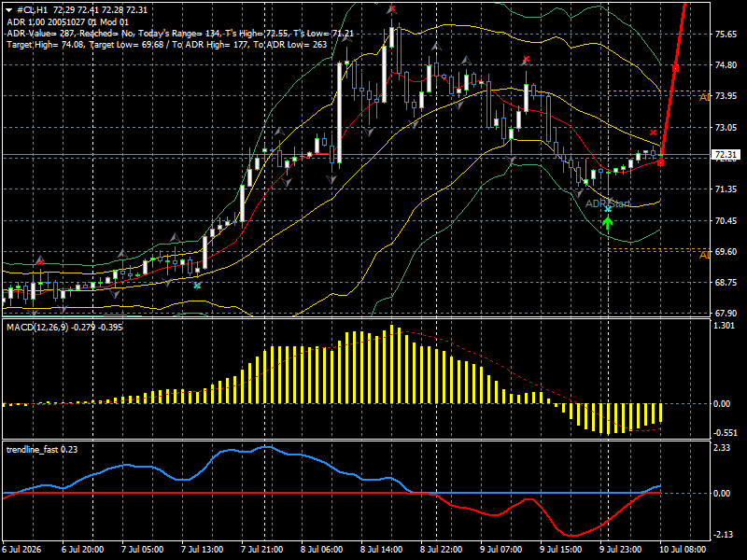Select the thick red projection line
This screenshot has height=560, width=747.
click(x=673, y=81)
